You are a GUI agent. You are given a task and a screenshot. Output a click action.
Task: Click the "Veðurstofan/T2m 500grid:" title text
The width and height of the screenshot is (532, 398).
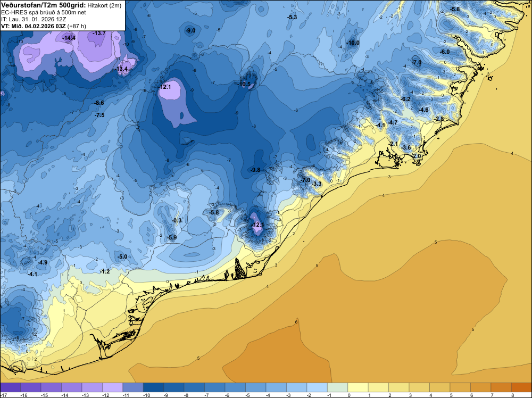click(44, 4)
